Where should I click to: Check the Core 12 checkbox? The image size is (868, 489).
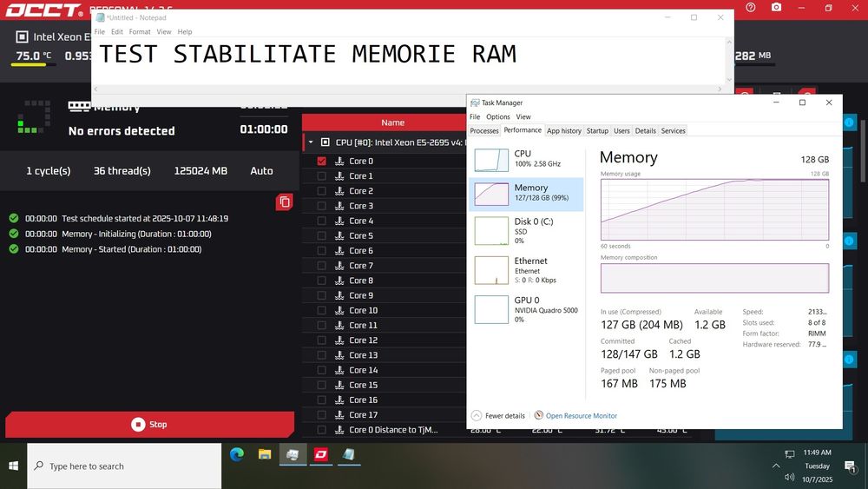tap(322, 340)
